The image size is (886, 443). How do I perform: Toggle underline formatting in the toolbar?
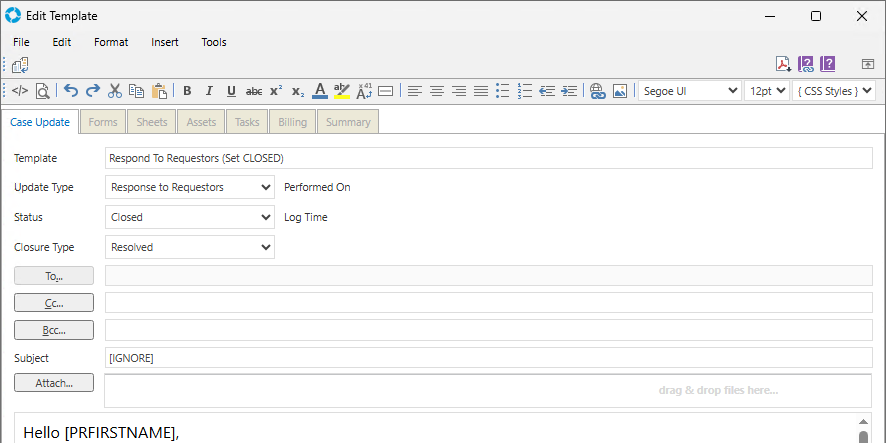click(x=231, y=91)
